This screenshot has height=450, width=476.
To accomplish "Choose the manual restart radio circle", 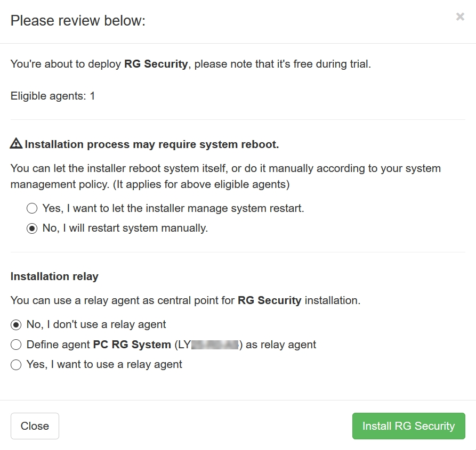I will pos(32,228).
